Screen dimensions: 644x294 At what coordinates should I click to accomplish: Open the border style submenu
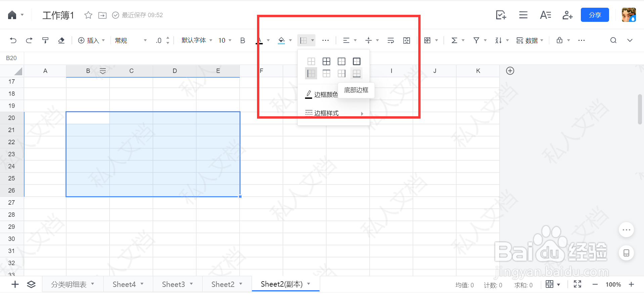334,113
